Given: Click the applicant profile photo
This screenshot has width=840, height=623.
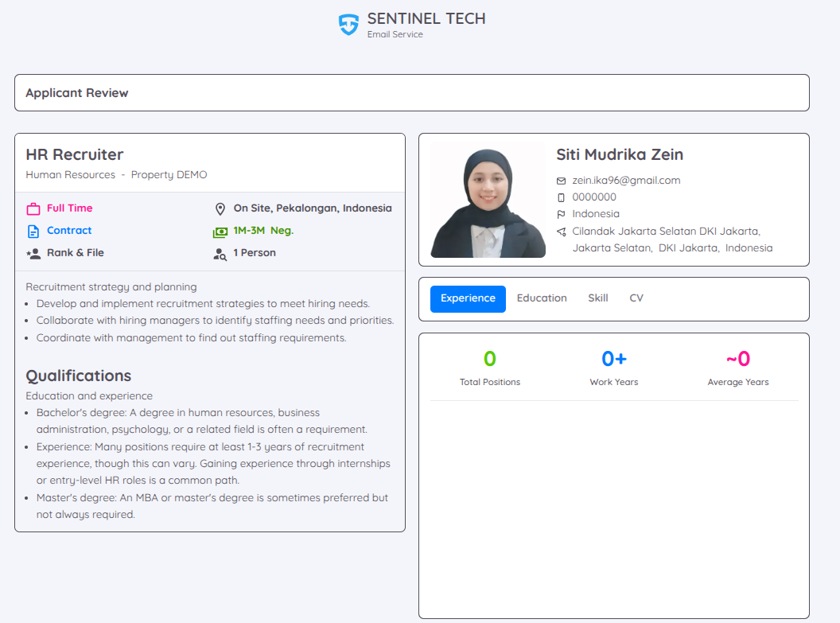Looking at the screenshot, I should pyautogui.click(x=488, y=200).
